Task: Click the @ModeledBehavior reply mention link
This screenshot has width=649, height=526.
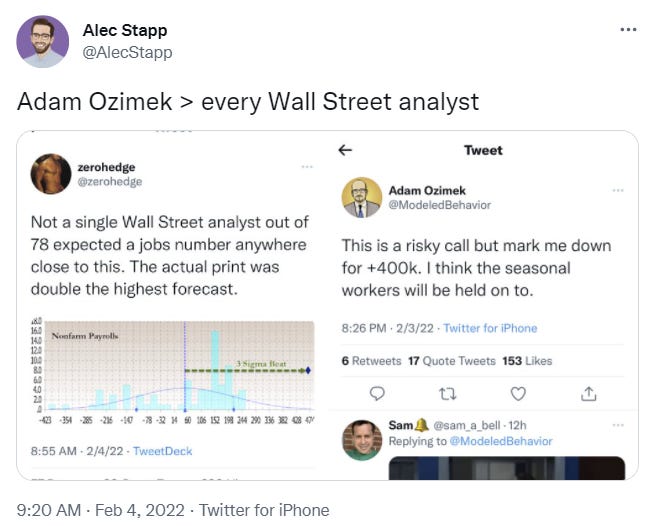Action: (501, 441)
